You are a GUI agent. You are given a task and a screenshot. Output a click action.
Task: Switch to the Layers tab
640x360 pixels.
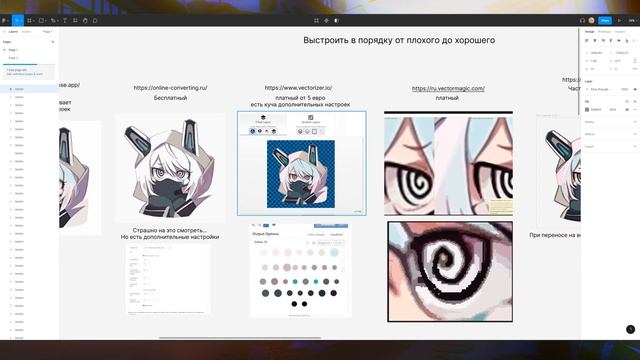click(13, 31)
